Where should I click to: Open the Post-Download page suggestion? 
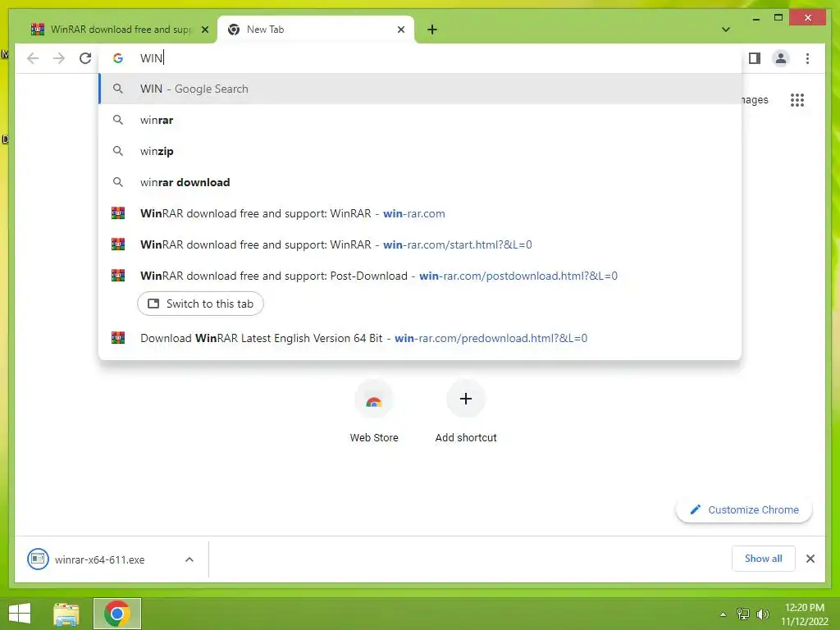pyautogui.click(x=420, y=276)
